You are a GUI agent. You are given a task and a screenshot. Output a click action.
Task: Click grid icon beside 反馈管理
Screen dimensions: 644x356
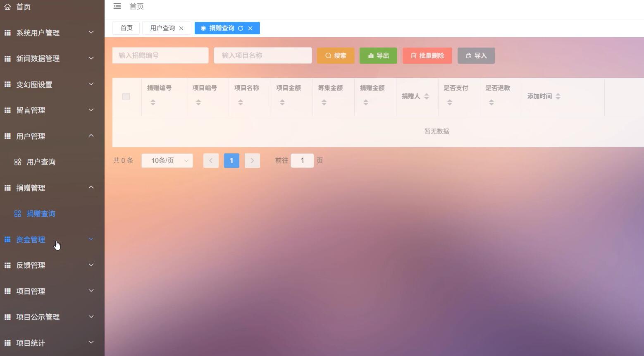coord(7,265)
